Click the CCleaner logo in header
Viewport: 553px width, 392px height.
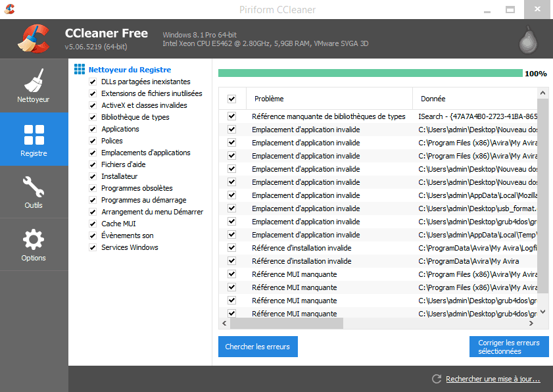coord(34,39)
